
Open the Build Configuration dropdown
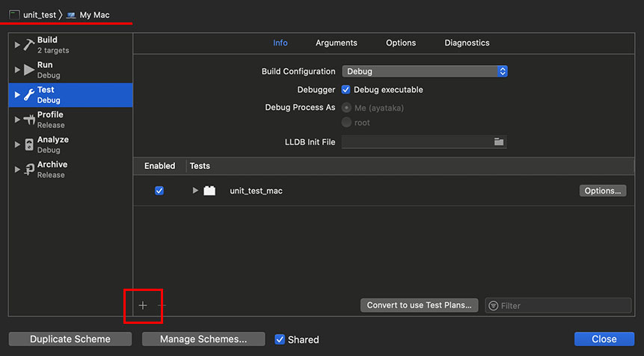425,71
